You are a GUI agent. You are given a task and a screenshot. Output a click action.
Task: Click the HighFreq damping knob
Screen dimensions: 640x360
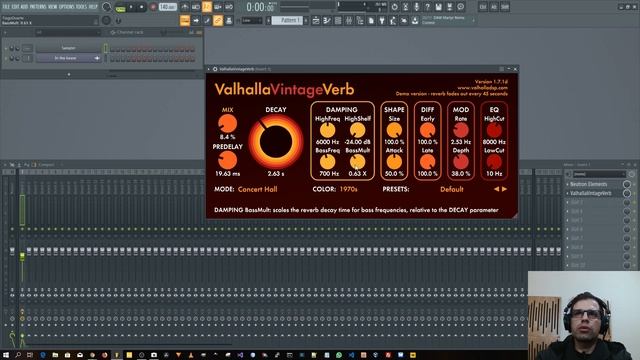coord(327,131)
